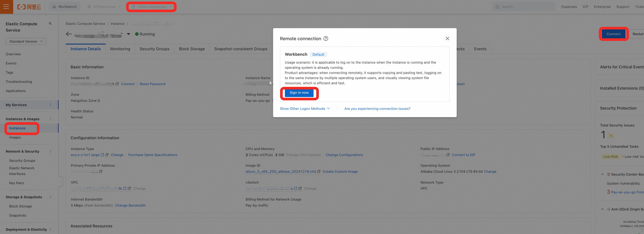
Task: Open Remote connection help question icon
Action: tap(326, 38)
